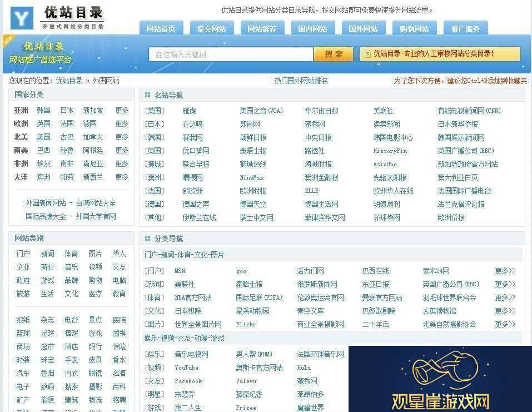Open the 汽车 category link
This screenshot has height=412, width=532.
[23, 373]
